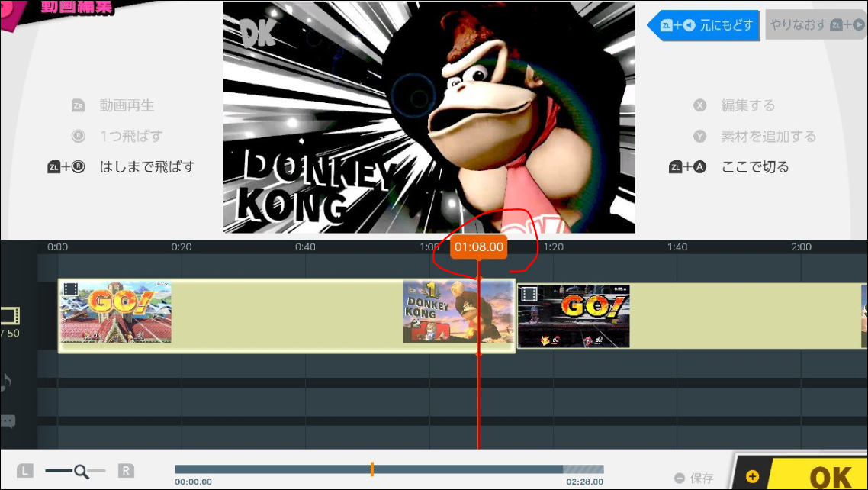Choose はしまで飛ばす to jump to end
This screenshot has height=490, width=868.
coord(147,166)
